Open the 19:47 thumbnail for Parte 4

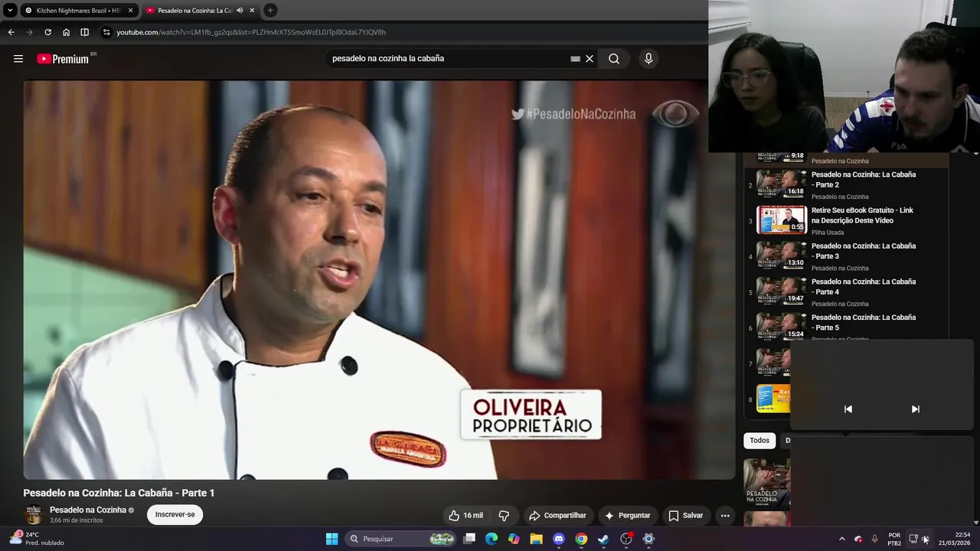(x=782, y=291)
